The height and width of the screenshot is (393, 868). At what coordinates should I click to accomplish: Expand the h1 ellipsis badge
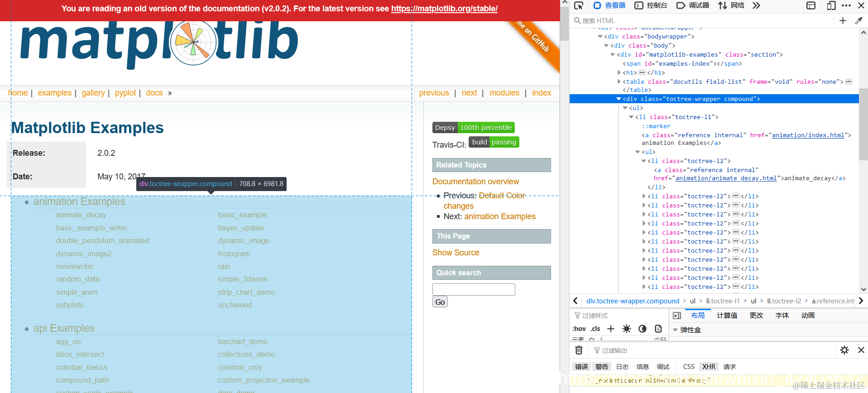tap(642, 72)
